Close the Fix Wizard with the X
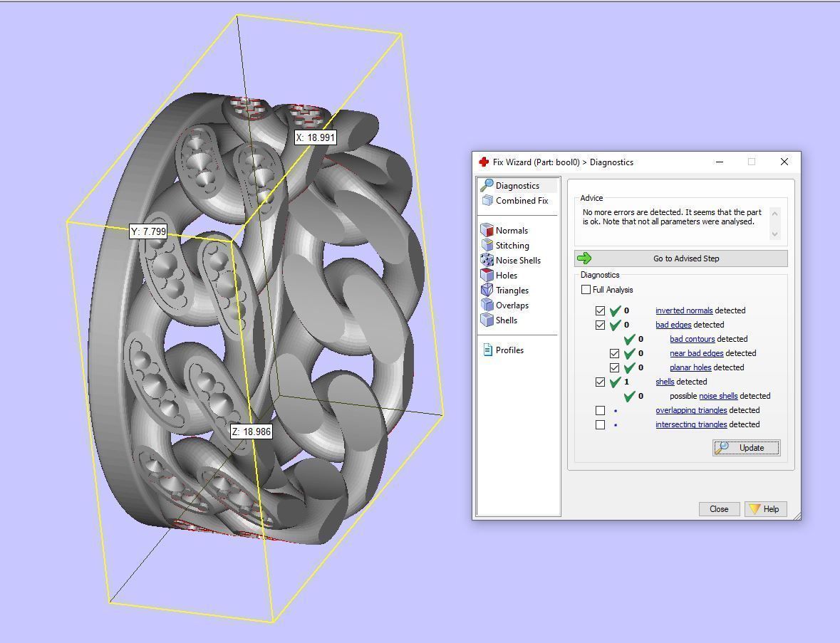This screenshot has width=840, height=643. (x=784, y=162)
